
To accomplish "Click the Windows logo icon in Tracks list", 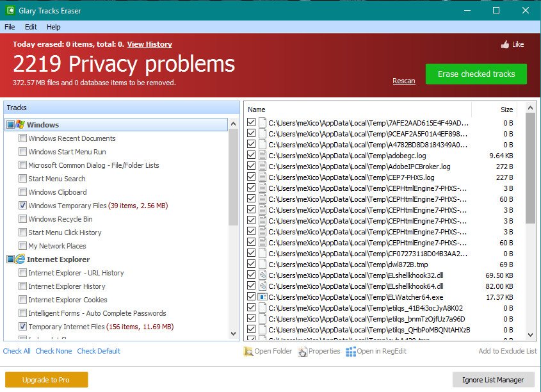I will click(x=20, y=124).
